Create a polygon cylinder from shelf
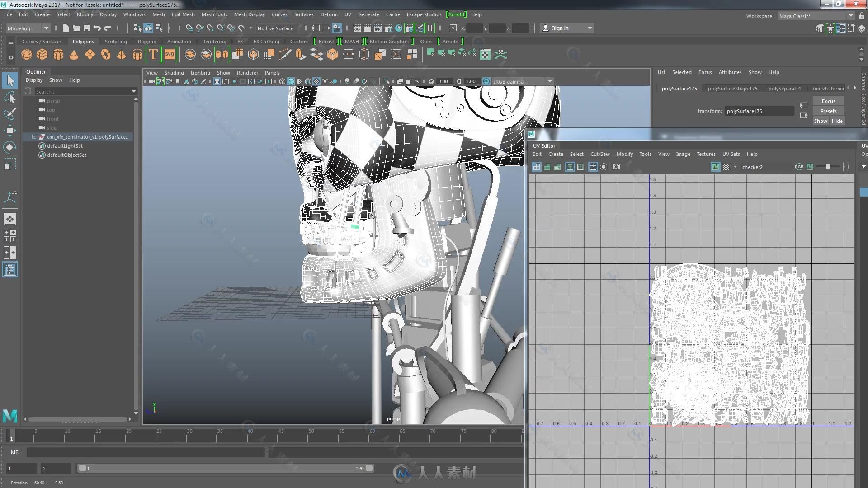The width and height of the screenshot is (868, 488). click(58, 55)
